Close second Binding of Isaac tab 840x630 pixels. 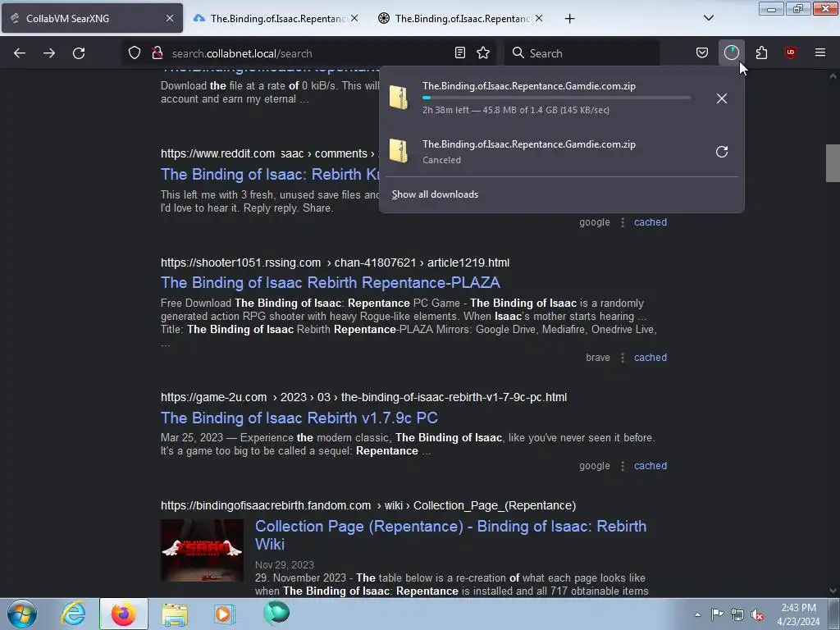pyautogui.click(x=354, y=18)
